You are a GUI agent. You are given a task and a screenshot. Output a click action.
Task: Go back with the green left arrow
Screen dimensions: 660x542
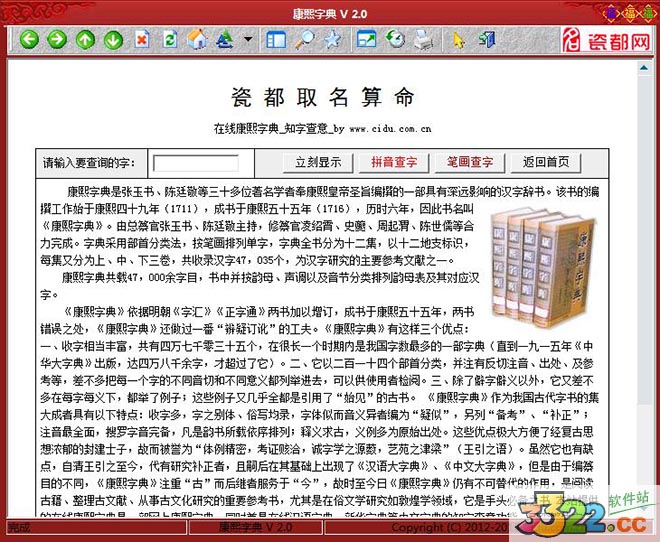(x=29, y=40)
